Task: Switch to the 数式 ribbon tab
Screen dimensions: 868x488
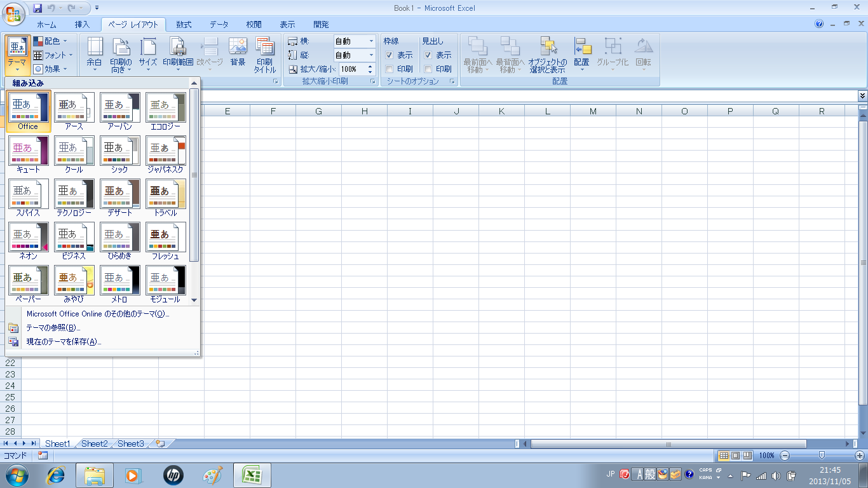Action: (184, 25)
